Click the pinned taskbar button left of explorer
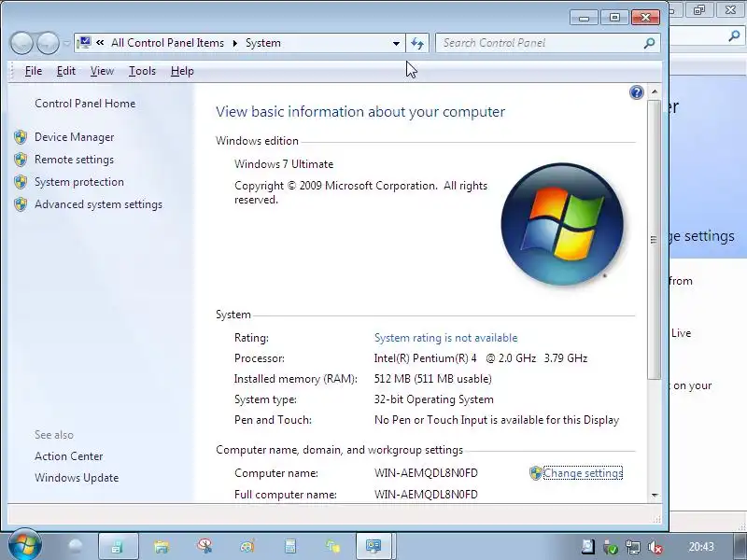 point(119,546)
